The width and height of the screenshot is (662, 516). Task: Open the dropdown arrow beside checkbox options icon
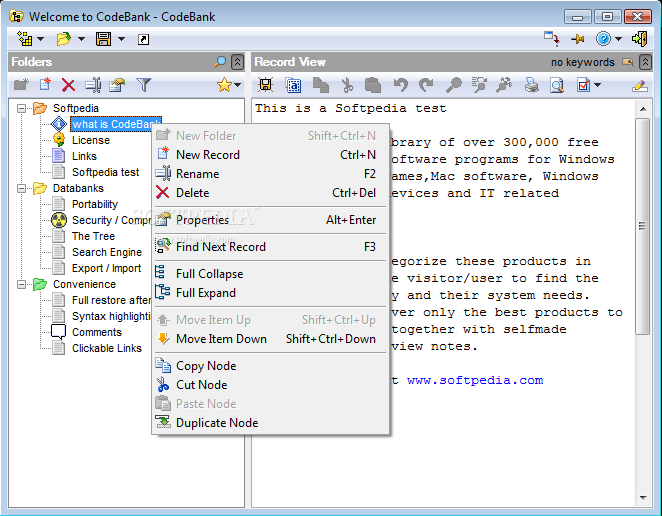pyautogui.click(x=597, y=85)
